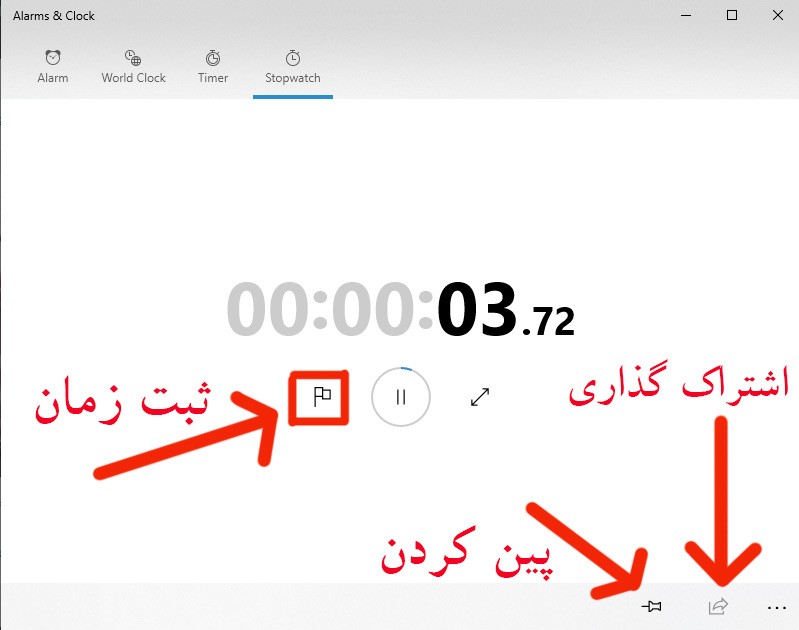Share the stopwatch times
This screenshot has width=799, height=630.
pos(718,607)
